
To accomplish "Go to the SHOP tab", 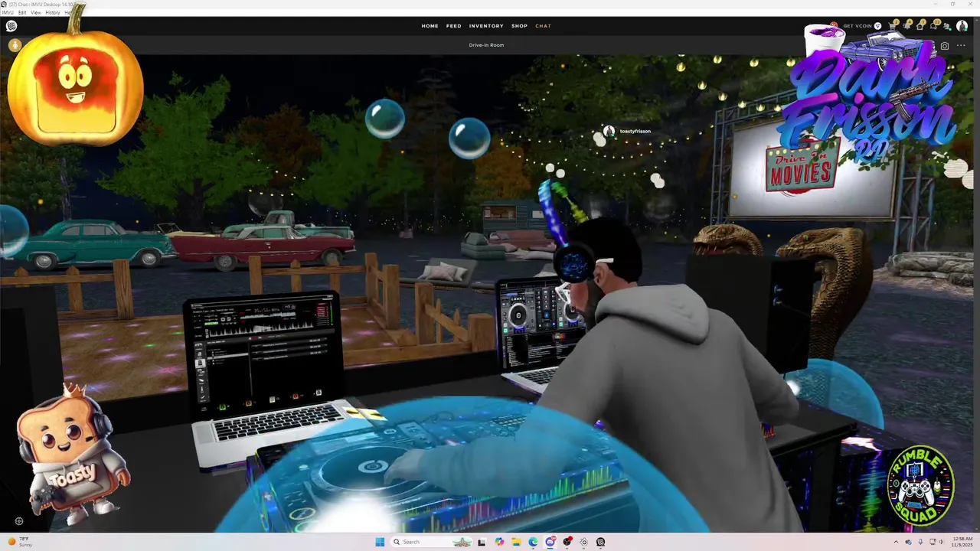I will [519, 26].
